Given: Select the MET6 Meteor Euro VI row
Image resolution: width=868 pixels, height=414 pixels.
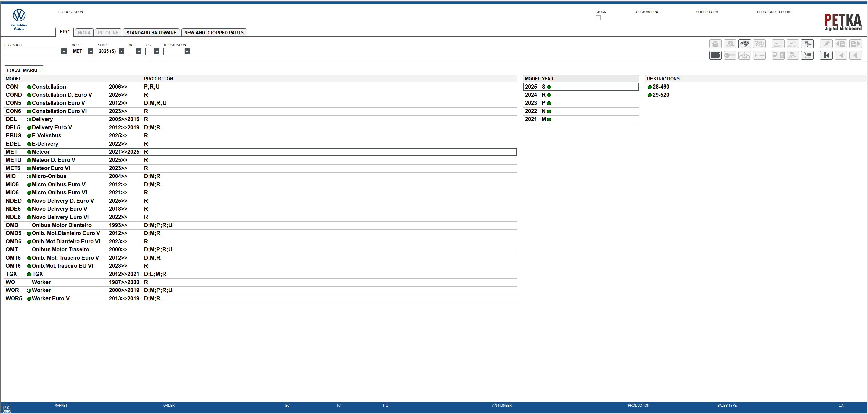Looking at the screenshot, I should click(260, 168).
